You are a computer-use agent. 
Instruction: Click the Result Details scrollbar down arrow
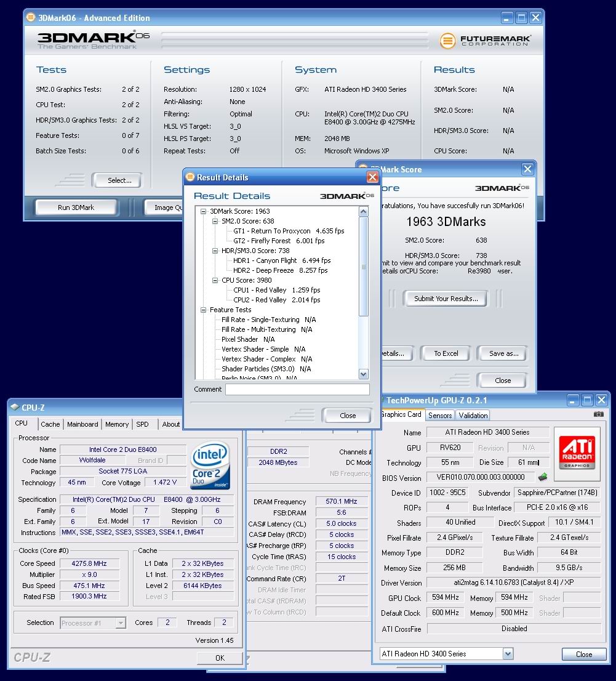pos(364,374)
